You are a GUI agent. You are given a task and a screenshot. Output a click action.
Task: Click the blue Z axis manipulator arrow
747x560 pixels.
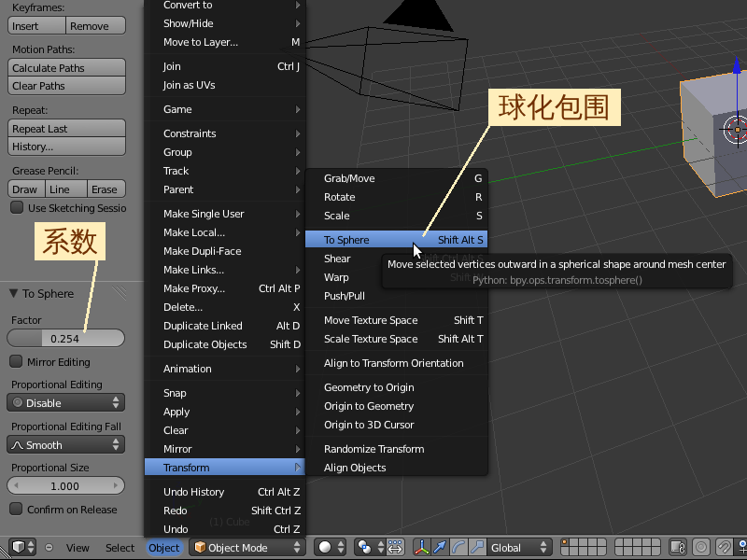point(737,64)
